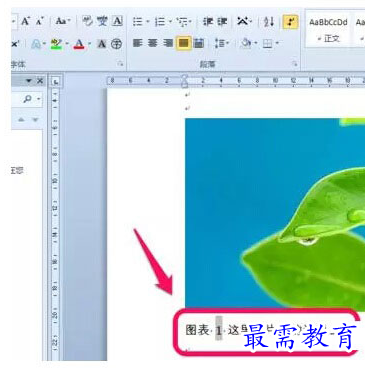
Task: Click the Grow Font button
Action: 26,22
